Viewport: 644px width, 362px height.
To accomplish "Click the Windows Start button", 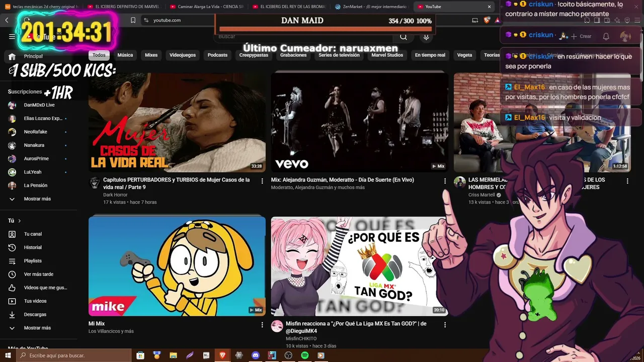I will [x=8, y=355].
